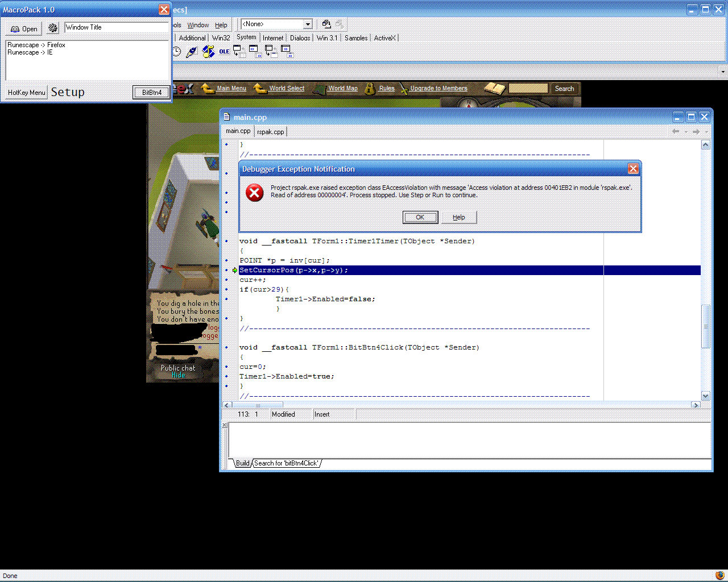Switch to the Dialogs palette tab
The image size is (728, 582).
pos(300,38)
